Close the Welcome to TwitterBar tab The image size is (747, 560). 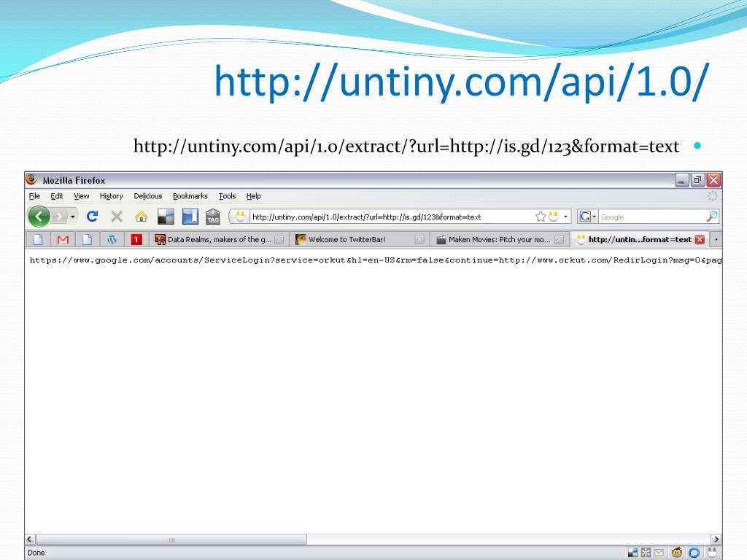pos(419,239)
